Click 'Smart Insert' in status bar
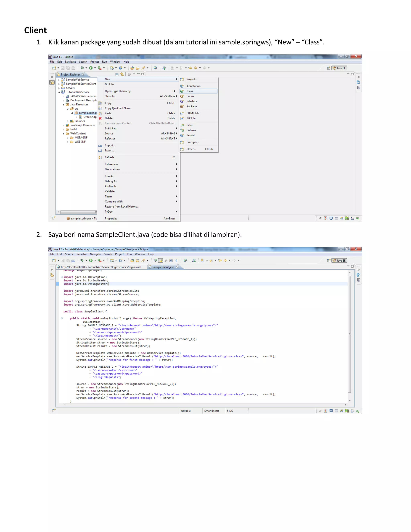The width and height of the screenshot is (411, 532). 211,411
